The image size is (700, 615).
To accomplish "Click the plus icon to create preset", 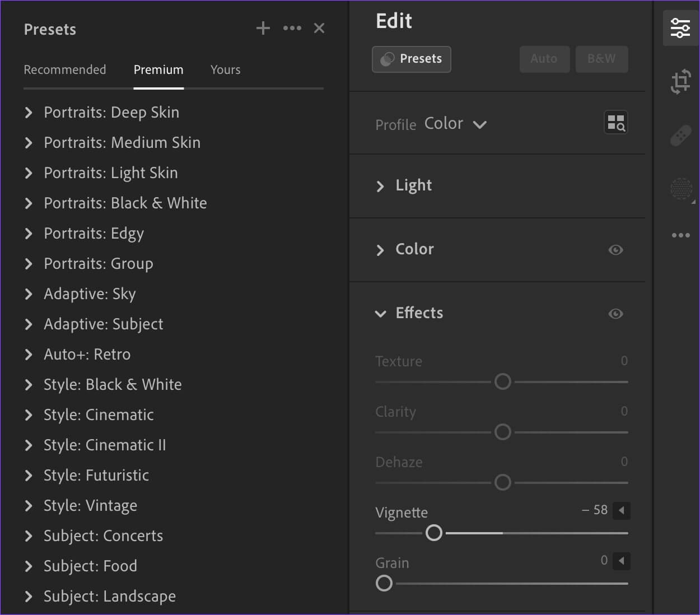I will pos(263,29).
